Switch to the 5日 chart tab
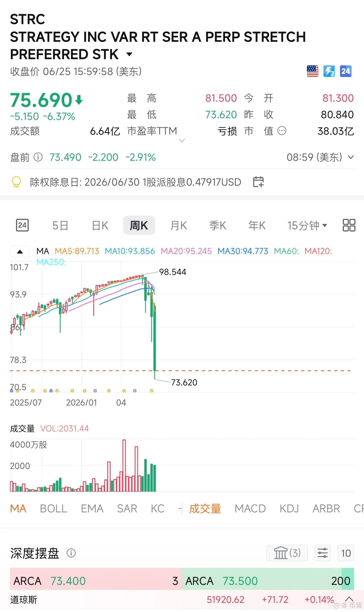Image resolution: width=364 pixels, height=612 pixels. (x=60, y=225)
